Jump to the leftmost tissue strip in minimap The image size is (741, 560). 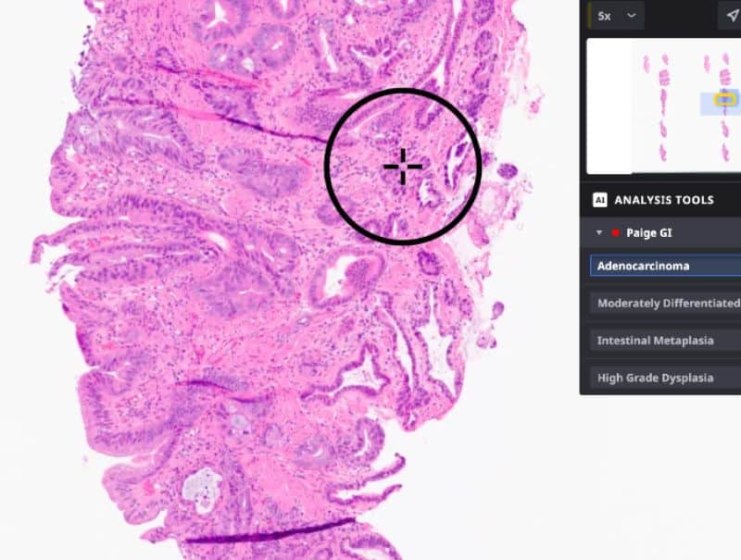646,64
